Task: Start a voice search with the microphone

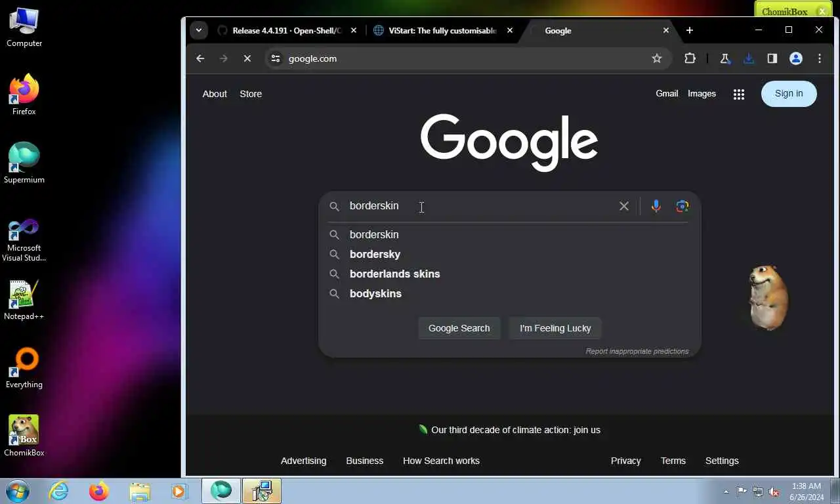Action: (x=656, y=206)
